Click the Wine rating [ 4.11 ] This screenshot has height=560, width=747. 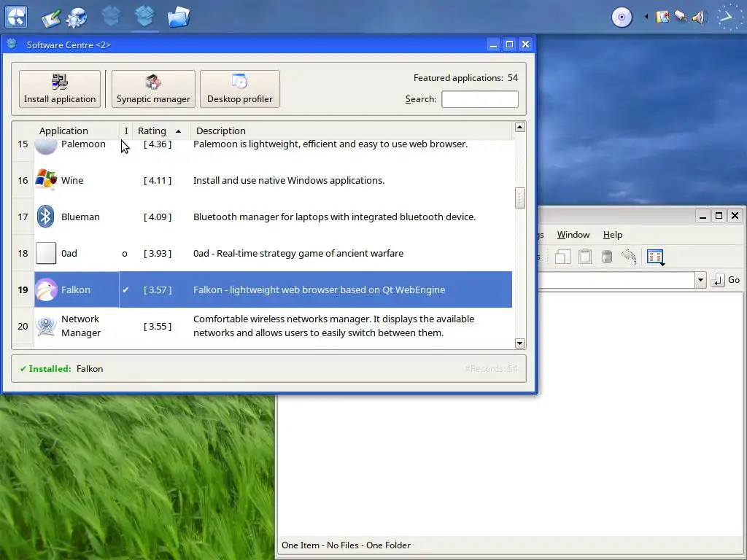tap(158, 181)
